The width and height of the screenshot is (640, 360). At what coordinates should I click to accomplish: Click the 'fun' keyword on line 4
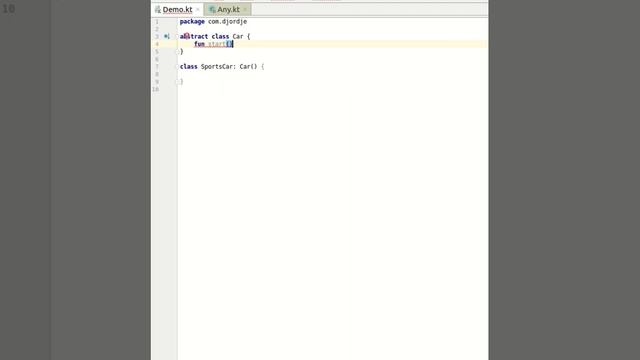click(x=199, y=44)
